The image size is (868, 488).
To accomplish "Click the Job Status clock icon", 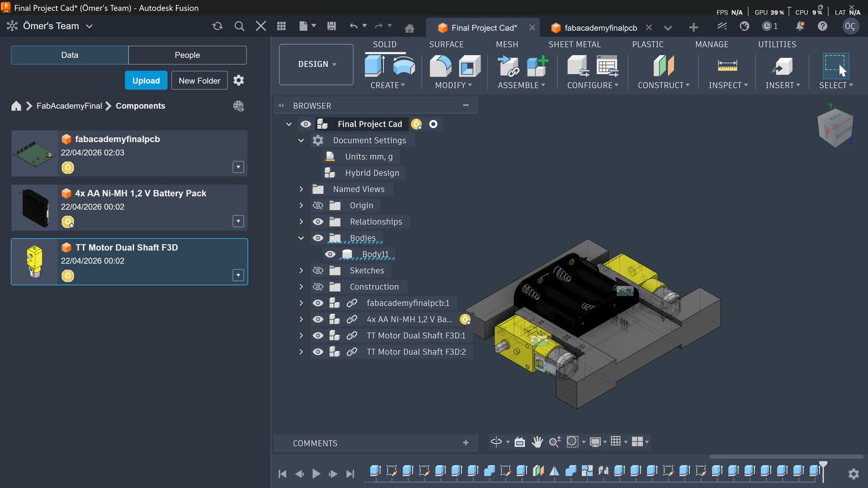I will 767,26.
